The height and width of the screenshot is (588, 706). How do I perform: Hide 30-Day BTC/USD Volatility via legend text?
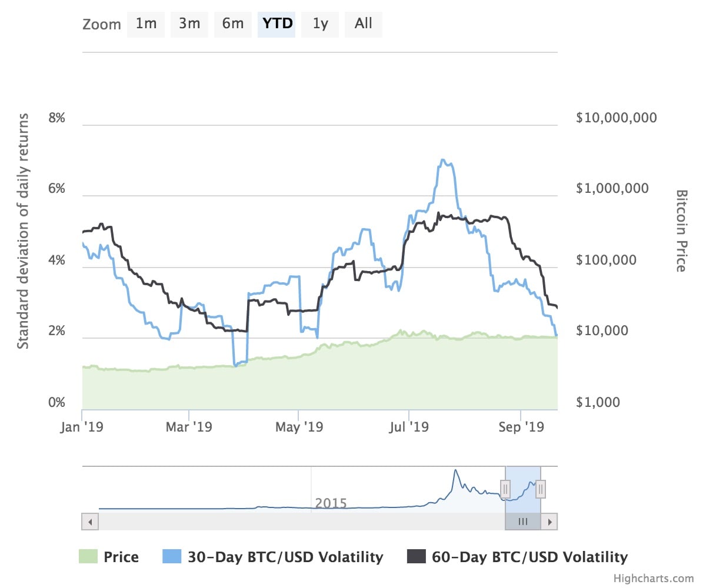pos(285,557)
